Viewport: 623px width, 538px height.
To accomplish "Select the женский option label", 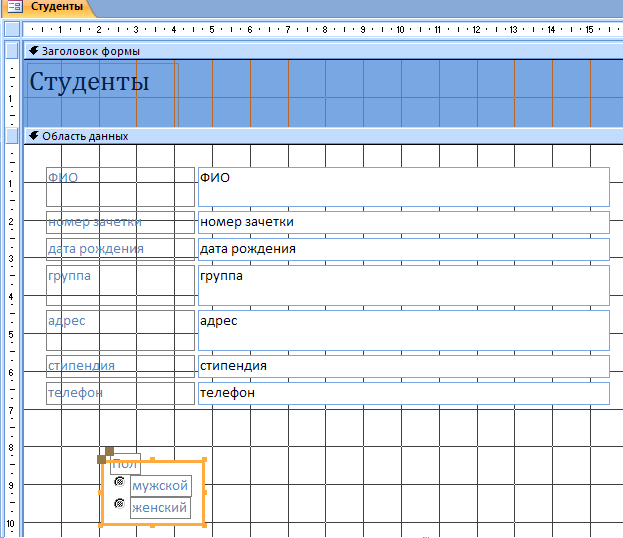I will (160, 508).
